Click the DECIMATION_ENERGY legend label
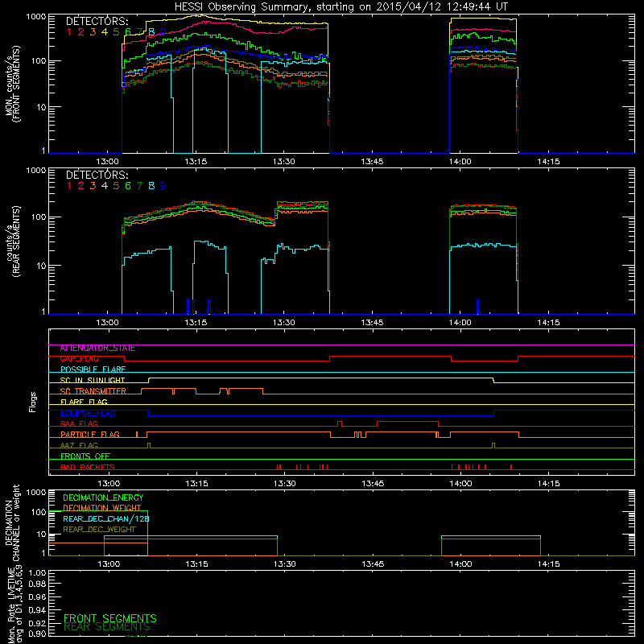This screenshot has height=644, width=644. (103, 497)
